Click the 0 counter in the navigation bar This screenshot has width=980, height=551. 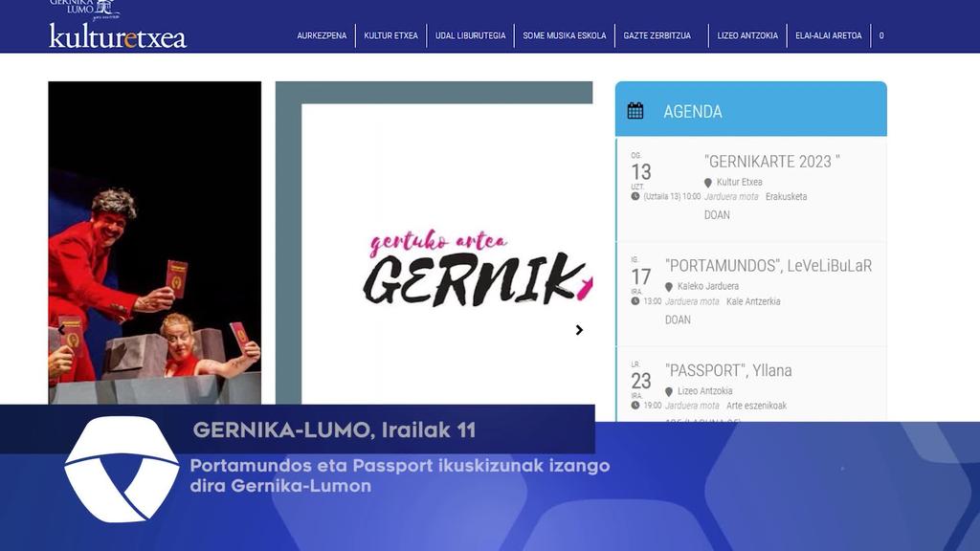pyautogui.click(x=881, y=35)
